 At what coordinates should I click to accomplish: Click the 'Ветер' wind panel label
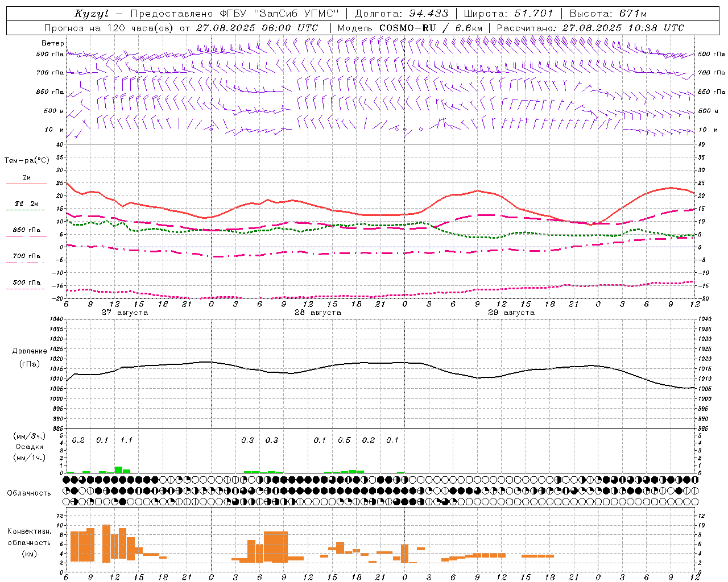coord(53,43)
